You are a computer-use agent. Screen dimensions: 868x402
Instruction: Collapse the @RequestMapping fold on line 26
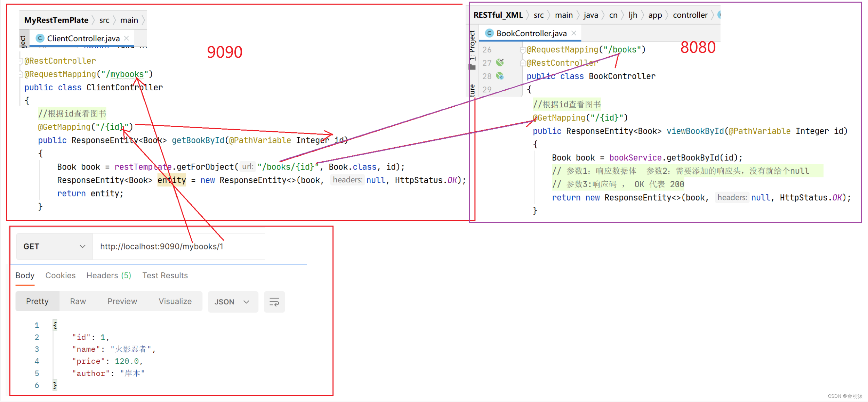tap(522, 50)
